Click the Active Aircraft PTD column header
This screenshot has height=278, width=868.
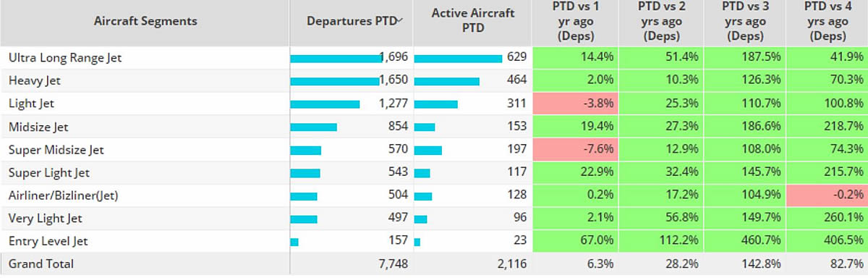coord(472,21)
